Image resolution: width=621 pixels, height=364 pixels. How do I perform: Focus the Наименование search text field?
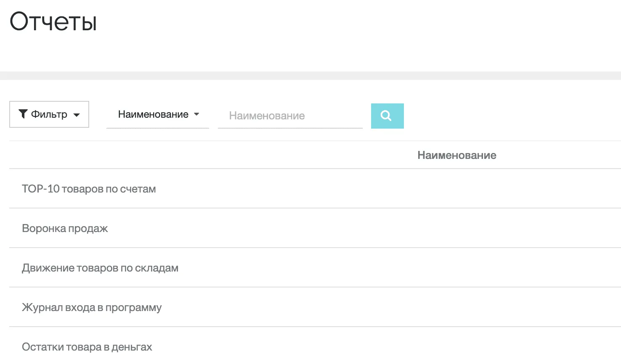click(290, 116)
